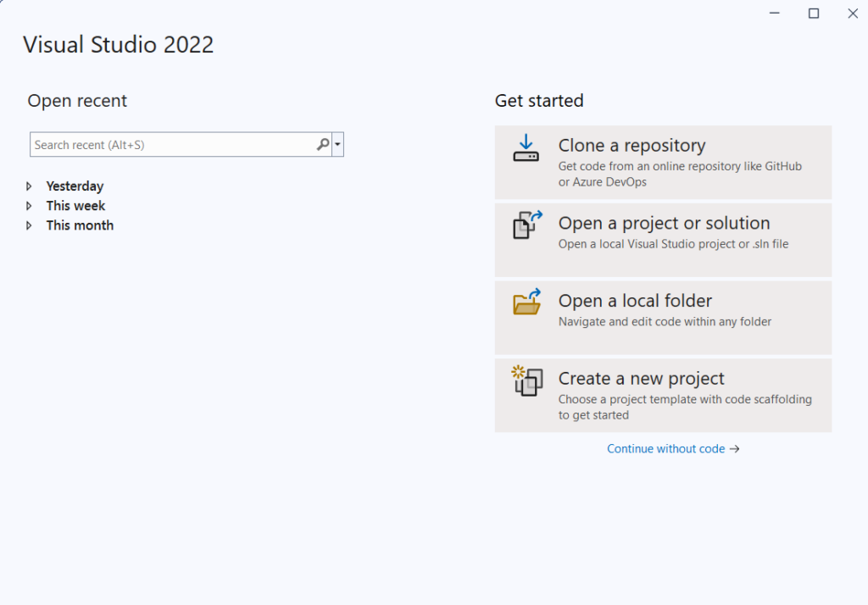
Task: Expand the This month group arrow
Action: point(30,225)
